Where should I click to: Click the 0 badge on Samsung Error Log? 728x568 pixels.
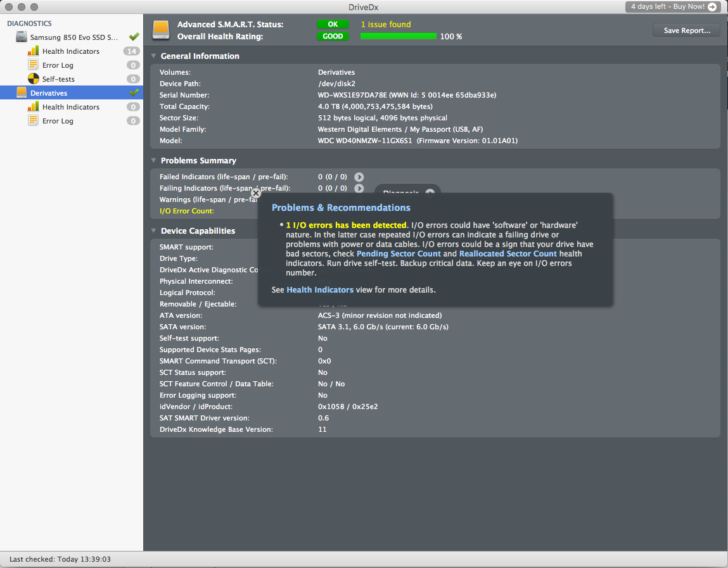click(133, 65)
